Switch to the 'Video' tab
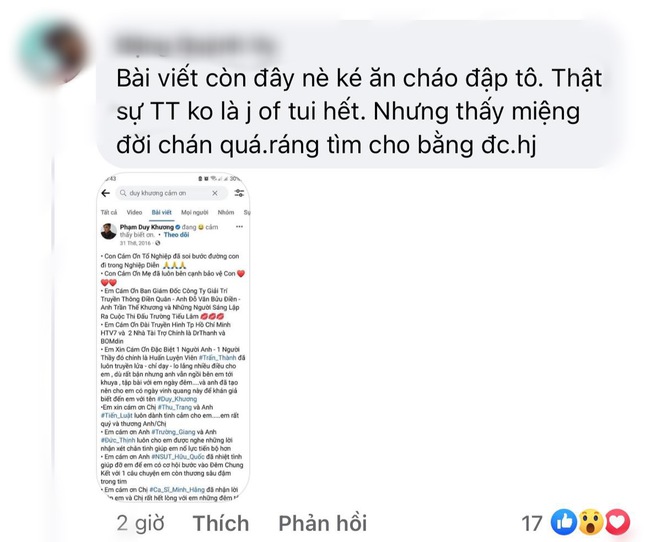 pos(134,212)
